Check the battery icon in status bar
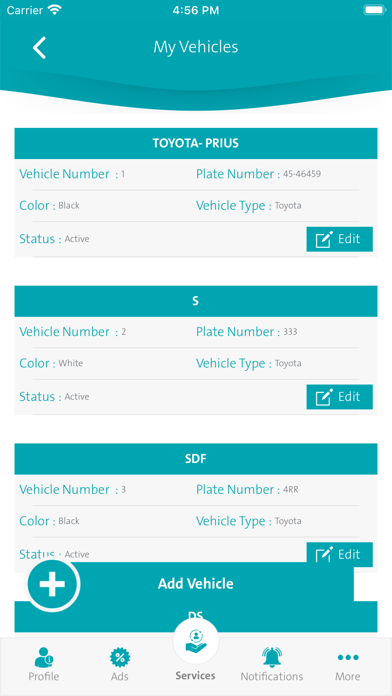 (x=374, y=10)
